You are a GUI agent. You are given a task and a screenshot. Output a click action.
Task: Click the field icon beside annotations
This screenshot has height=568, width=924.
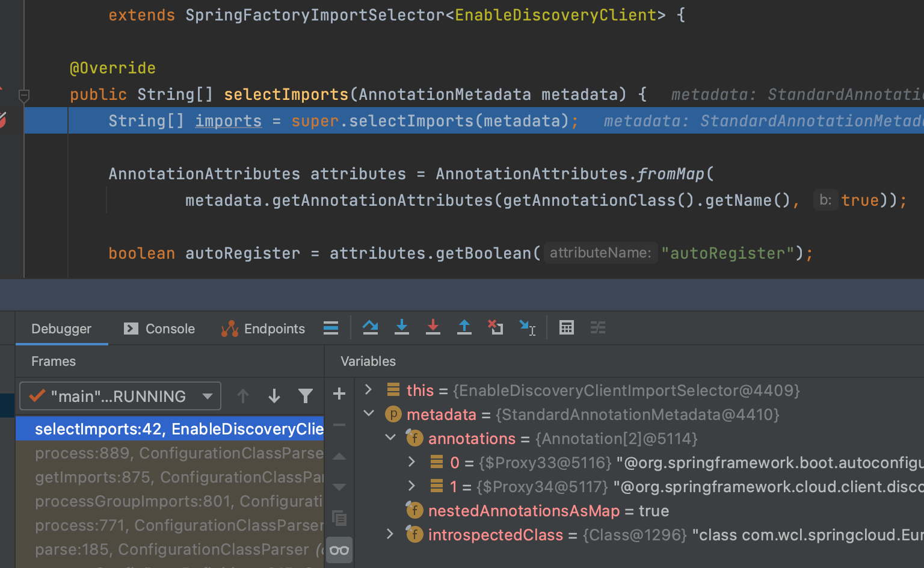coord(414,438)
